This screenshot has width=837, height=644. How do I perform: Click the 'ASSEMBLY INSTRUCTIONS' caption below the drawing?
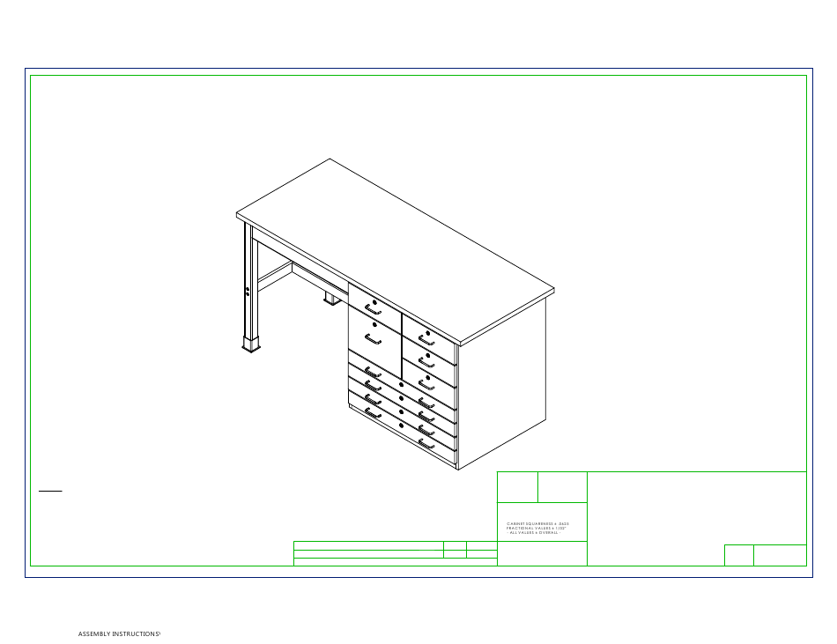point(119,633)
